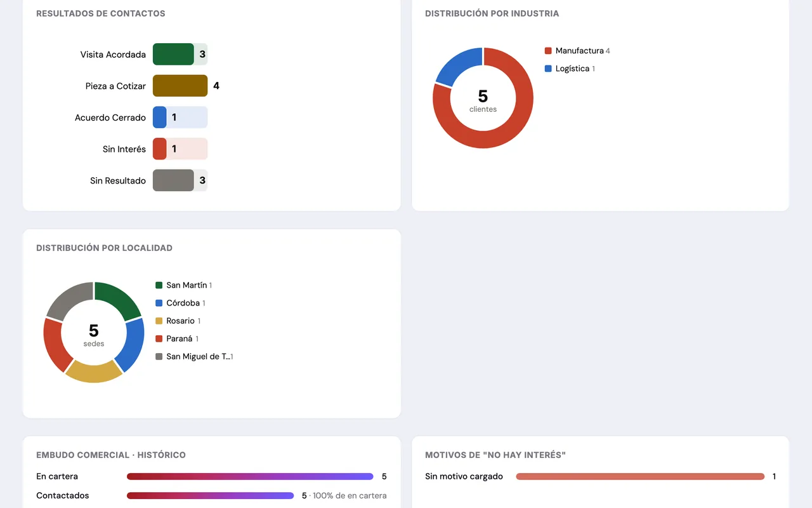Click the "Pieza a Cotizar" label
812x508 pixels.
click(x=115, y=86)
